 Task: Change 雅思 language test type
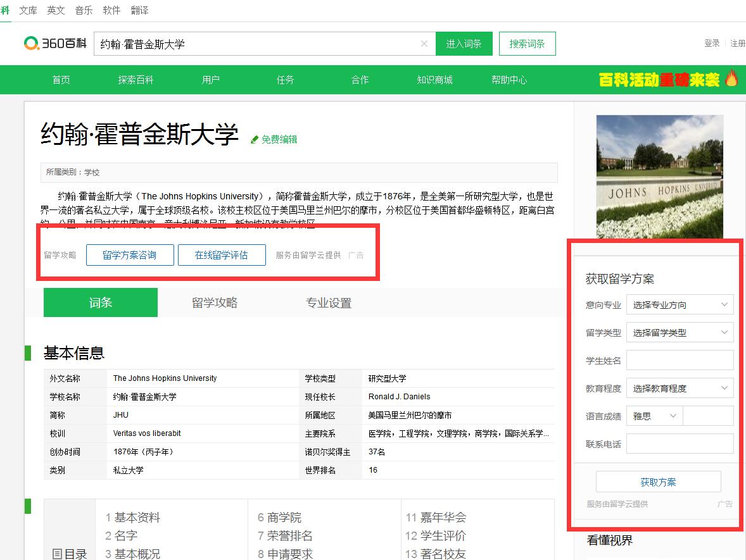point(654,416)
